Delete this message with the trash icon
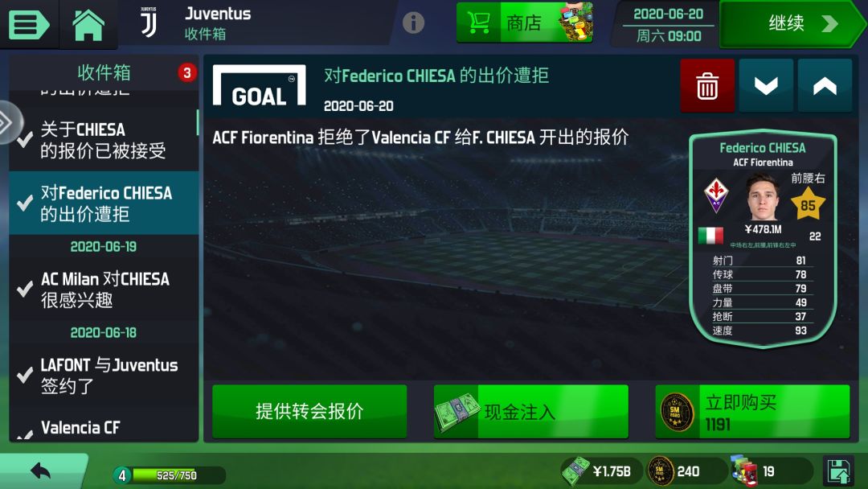 pyautogui.click(x=707, y=86)
